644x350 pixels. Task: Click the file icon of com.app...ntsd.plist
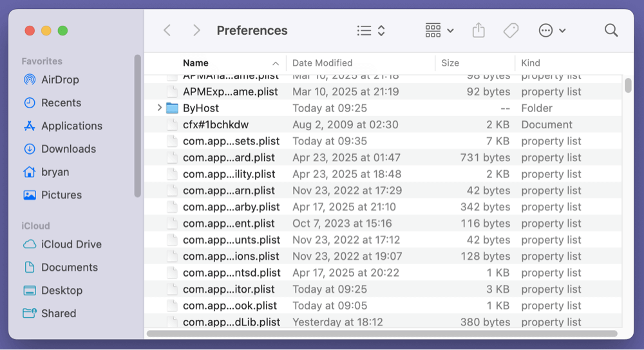click(x=172, y=273)
